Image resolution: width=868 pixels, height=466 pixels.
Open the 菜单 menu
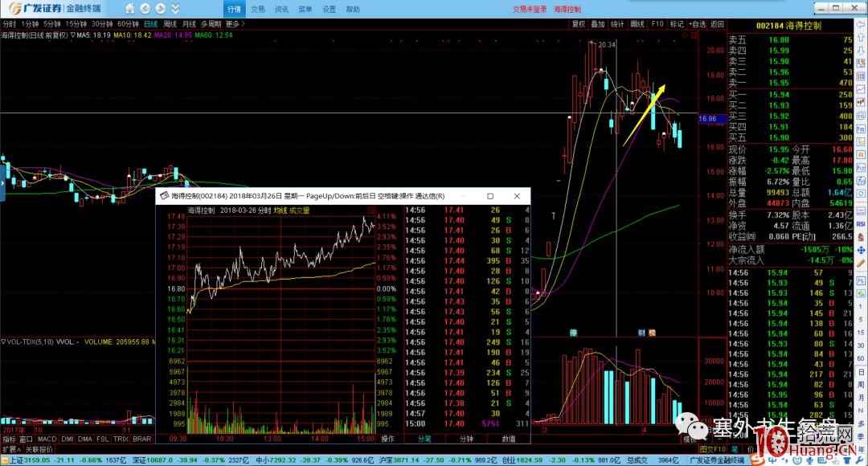(x=305, y=10)
